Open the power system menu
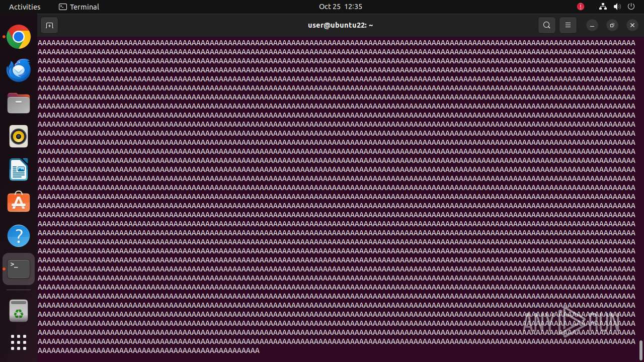Image resolution: width=644 pixels, height=362 pixels. pyautogui.click(x=631, y=7)
